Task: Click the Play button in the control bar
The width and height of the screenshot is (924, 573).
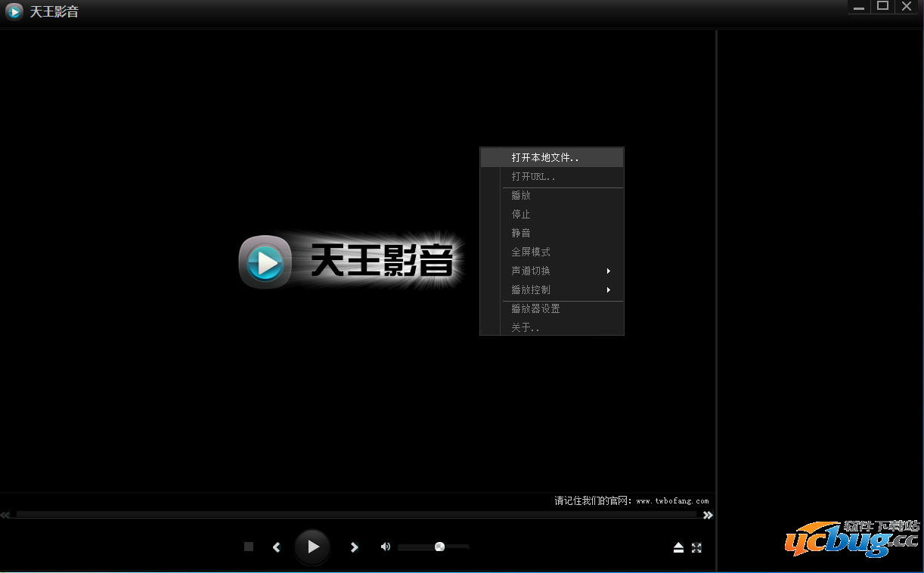Action: point(312,547)
